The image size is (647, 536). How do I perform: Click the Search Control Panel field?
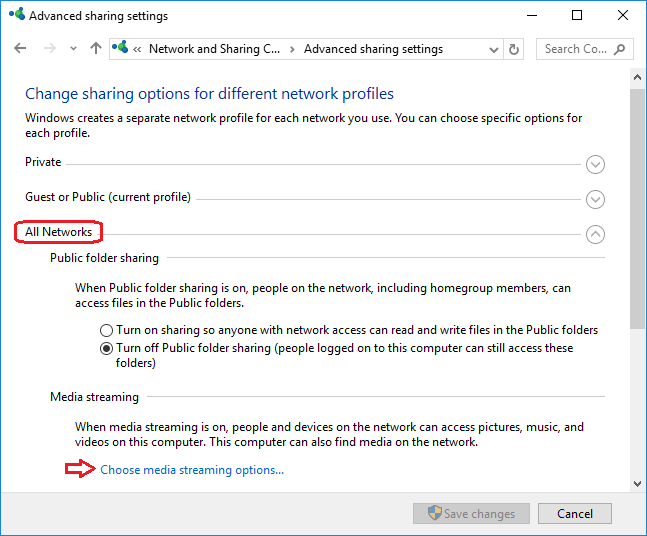[x=575, y=49]
